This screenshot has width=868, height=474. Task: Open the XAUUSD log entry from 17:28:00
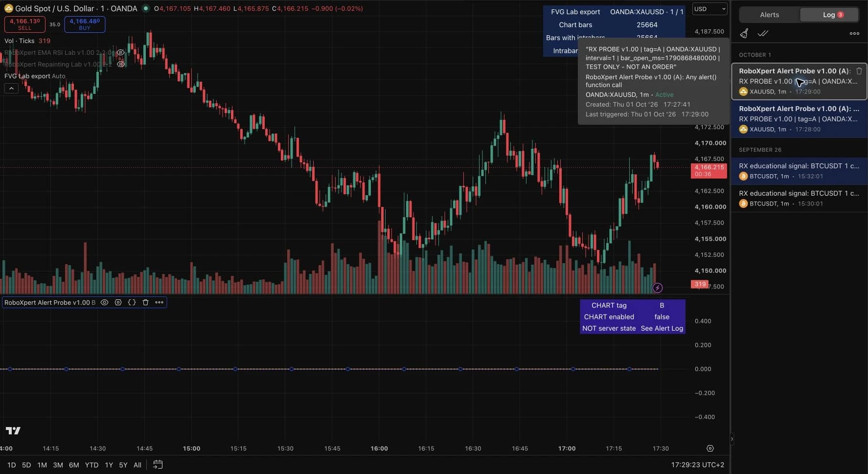[799, 119]
